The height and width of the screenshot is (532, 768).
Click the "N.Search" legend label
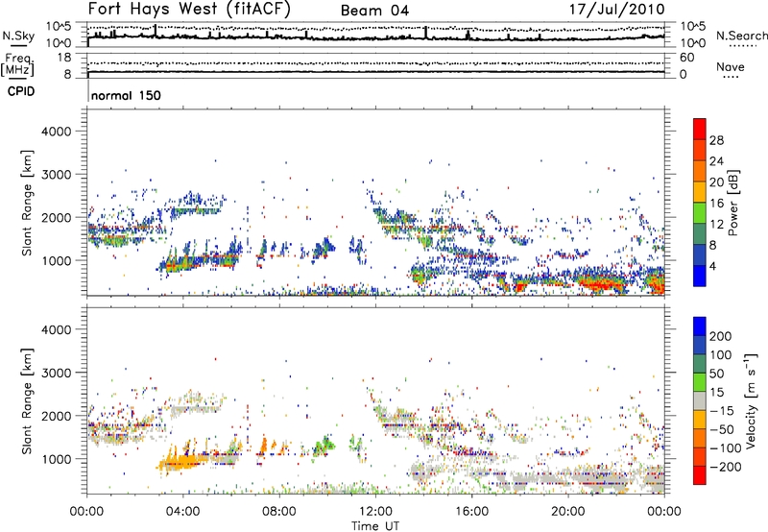pyautogui.click(x=741, y=36)
